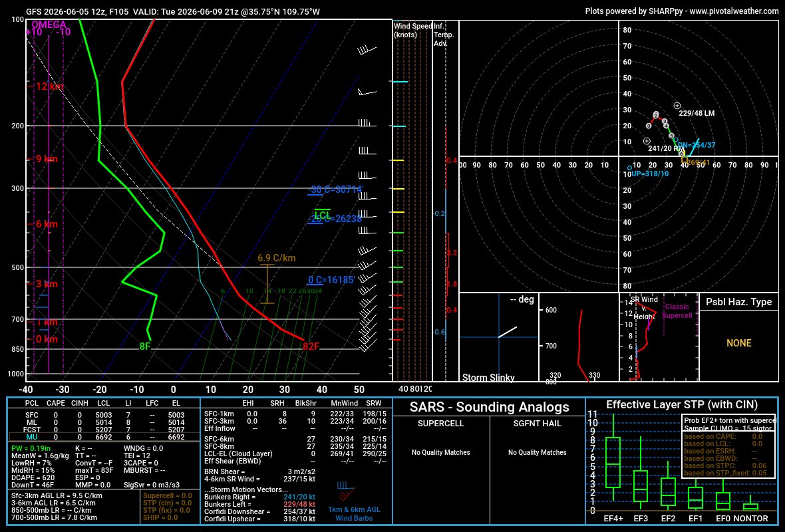Click the BRN Shear = 3 m2/s2 row
Screen dimensions: 785x532
tap(260, 471)
